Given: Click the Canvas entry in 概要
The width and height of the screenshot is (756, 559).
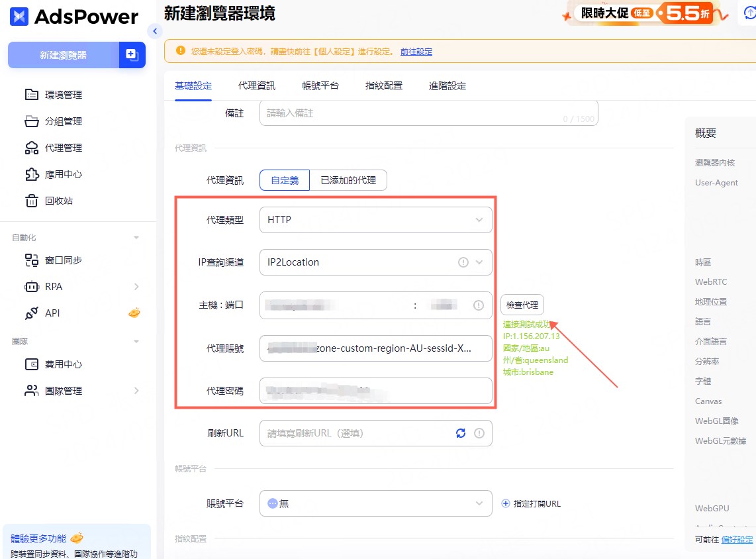Looking at the screenshot, I should coord(708,401).
